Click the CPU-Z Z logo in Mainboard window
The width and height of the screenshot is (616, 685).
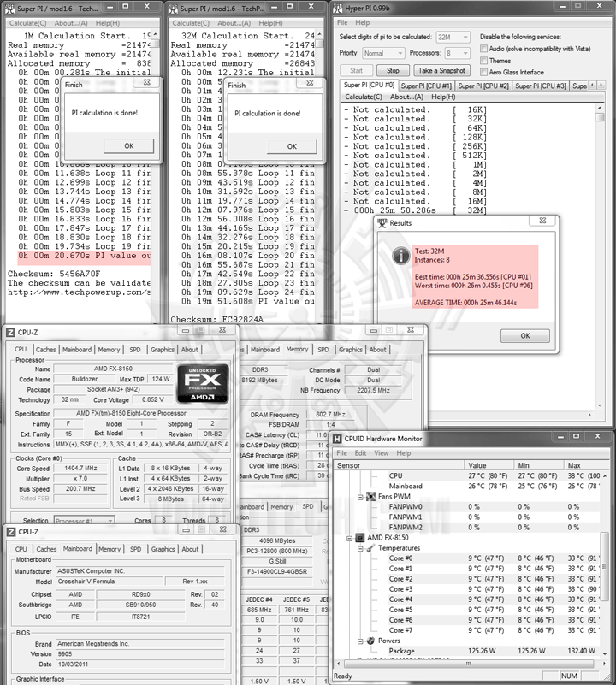11,532
